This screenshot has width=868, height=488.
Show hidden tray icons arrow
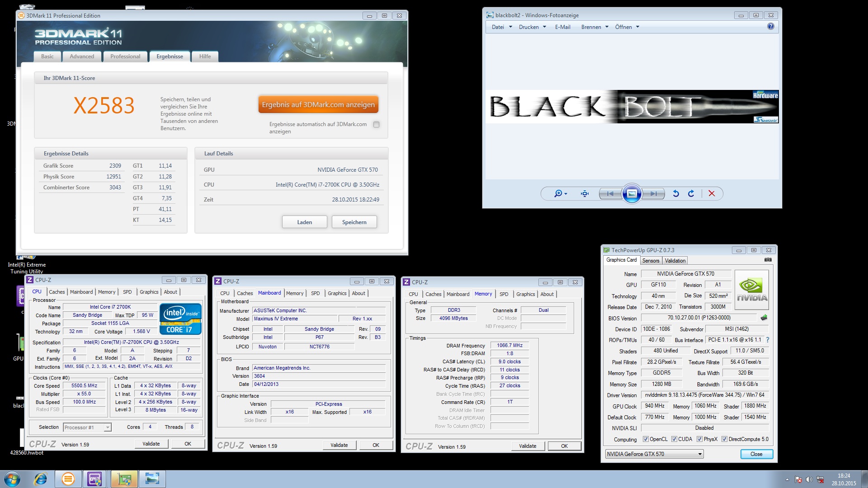tap(787, 479)
